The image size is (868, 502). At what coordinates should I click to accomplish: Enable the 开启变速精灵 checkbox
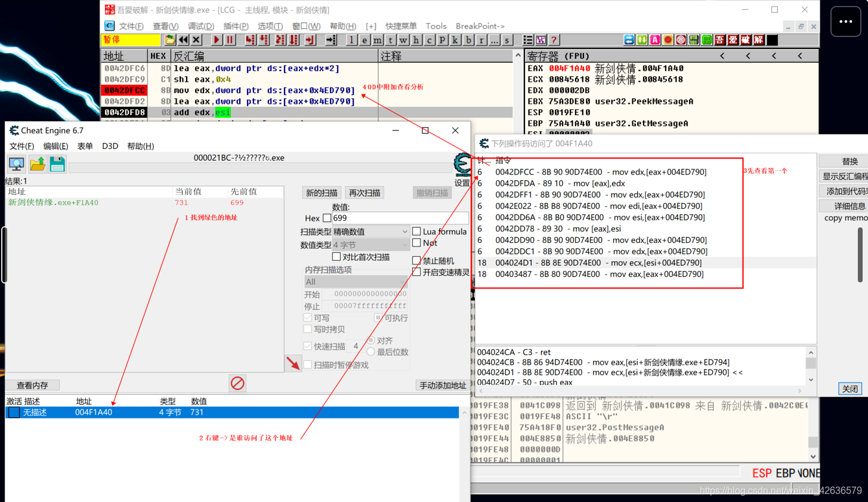[x=416, y=272]
